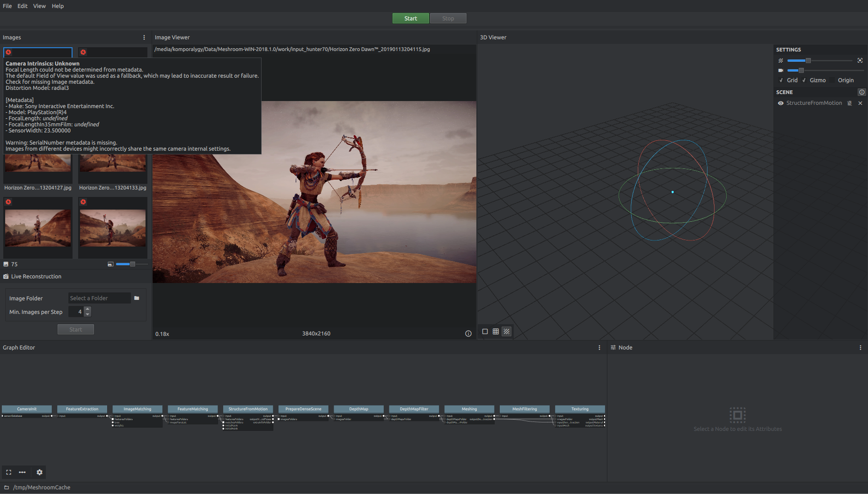Open Images panel three-dot menu
The height and width of the screenshot is (494, 868).
tap(144, 37)
